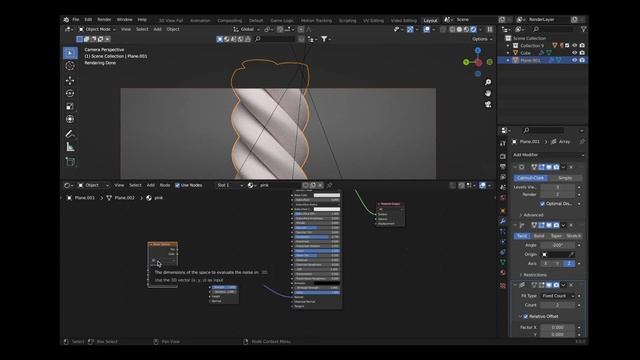Toggle Optimal Display checkbox
This screenshot has height=360, width=640.
[x=542, y=204]
